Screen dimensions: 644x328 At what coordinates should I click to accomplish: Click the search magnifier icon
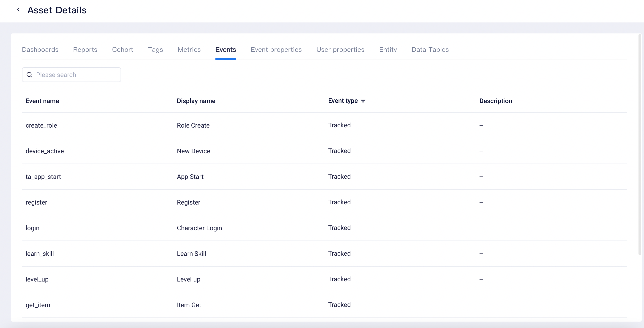pyautogui.click(x=29, y=75)
